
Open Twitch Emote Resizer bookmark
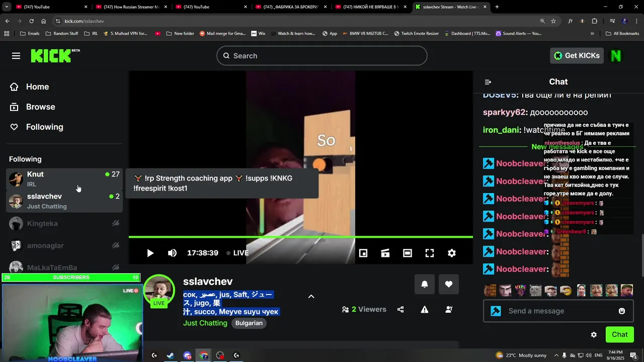click(416, 34)
